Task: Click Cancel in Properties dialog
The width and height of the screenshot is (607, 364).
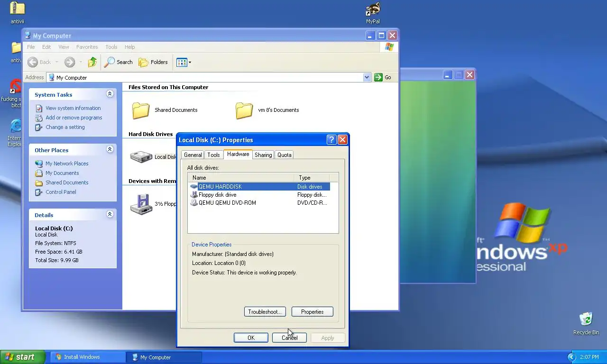Action: (x=289, y=338)
